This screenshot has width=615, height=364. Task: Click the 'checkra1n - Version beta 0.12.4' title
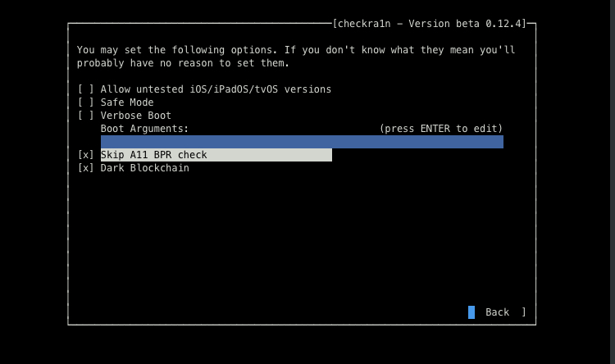tap(429, 24)
